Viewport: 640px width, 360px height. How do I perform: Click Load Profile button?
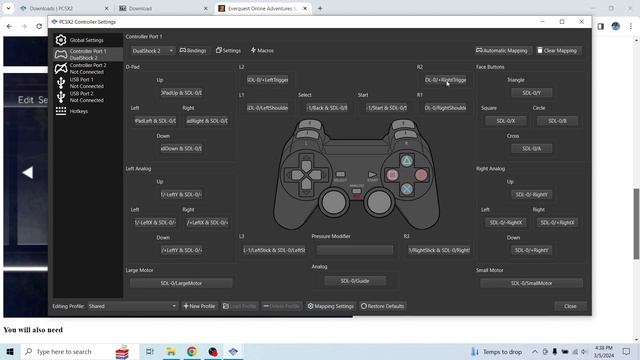click(240, 306)
